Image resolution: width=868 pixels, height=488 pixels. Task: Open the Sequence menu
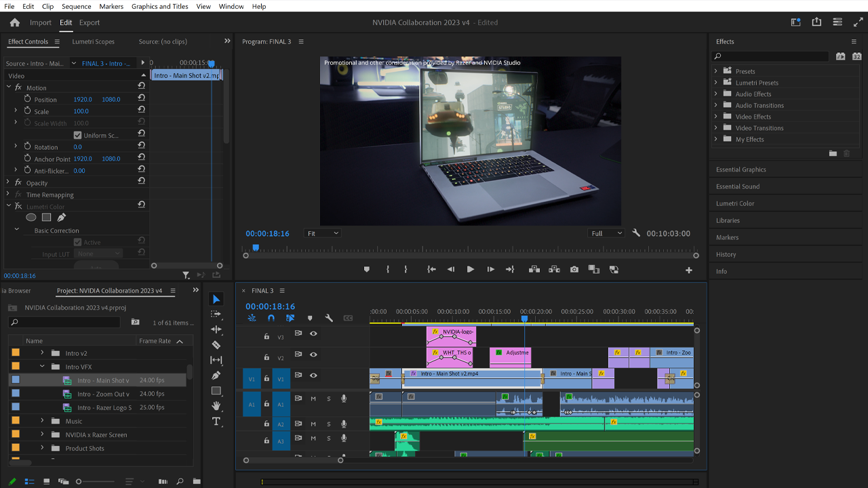click(76, 6)
